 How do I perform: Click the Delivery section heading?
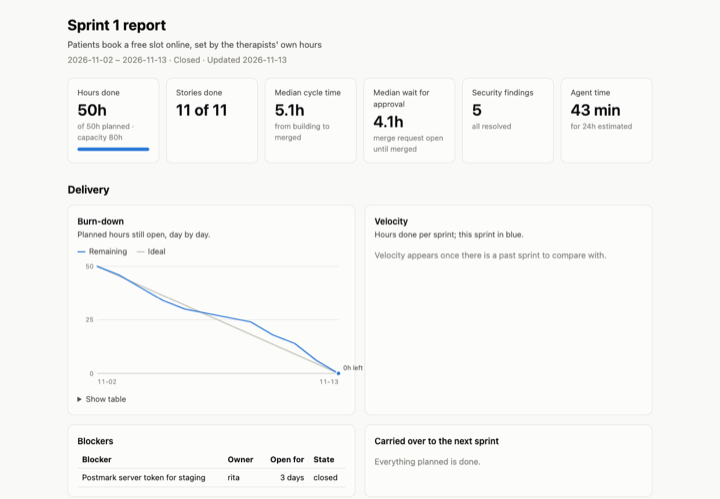(88, 190)
